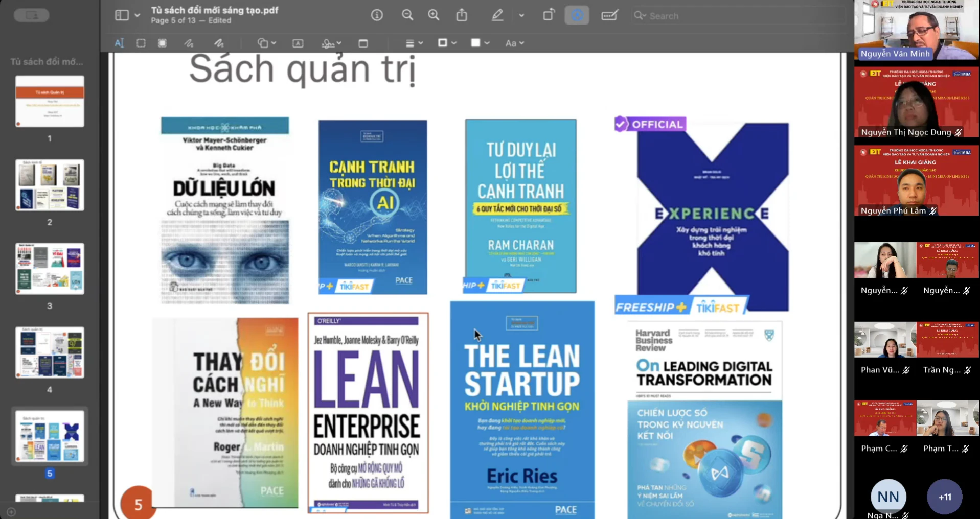980x519 pixels.
Task: Select the Sketch tool
Action: pos(189,43)
